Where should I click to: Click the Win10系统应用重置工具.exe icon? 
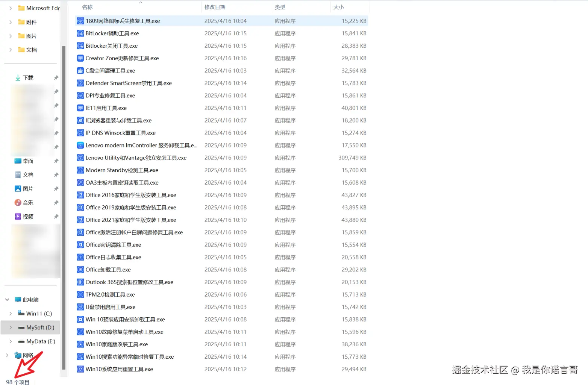[80, 369]
